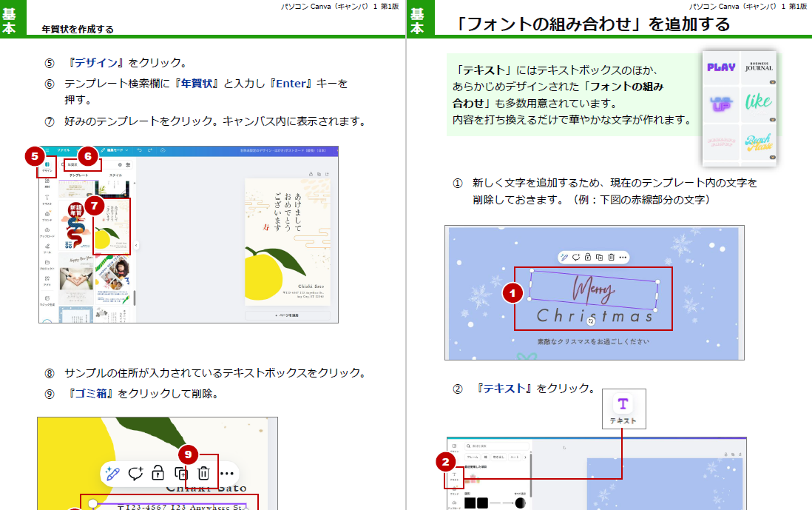Click the 素敵なクリスマスをお過ごしください text
Screen dimensions: 812x510
593,341
